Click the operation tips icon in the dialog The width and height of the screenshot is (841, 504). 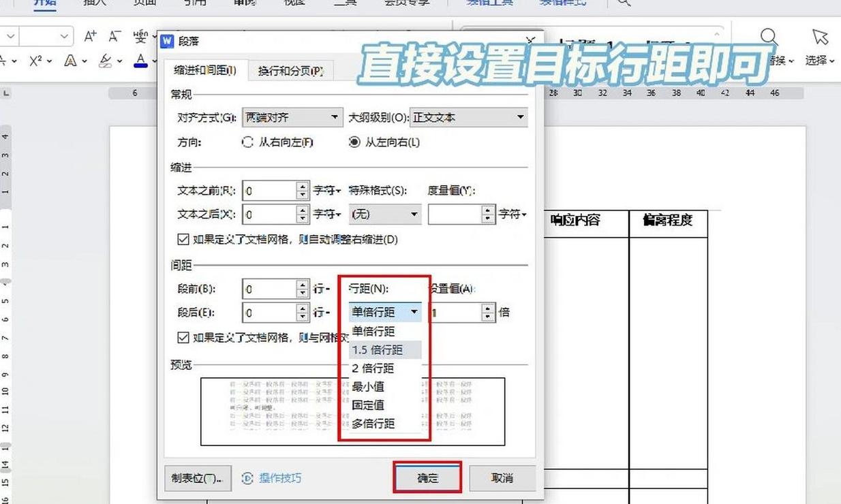click(247, 478)
